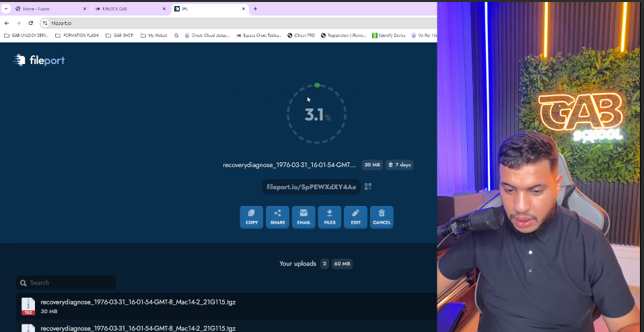Open second recoverydiagnose .tgz upload row
The image size is (644, 332).
226,327
